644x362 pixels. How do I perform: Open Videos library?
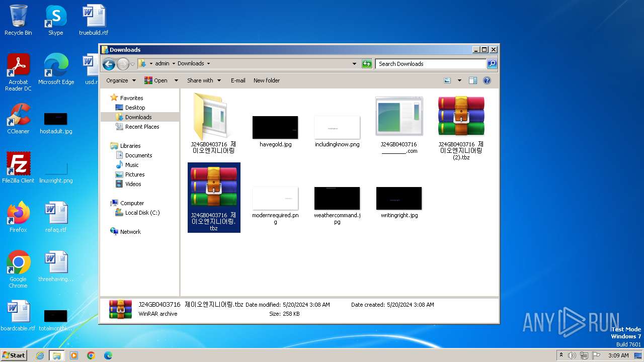click(x=133, y=184)
